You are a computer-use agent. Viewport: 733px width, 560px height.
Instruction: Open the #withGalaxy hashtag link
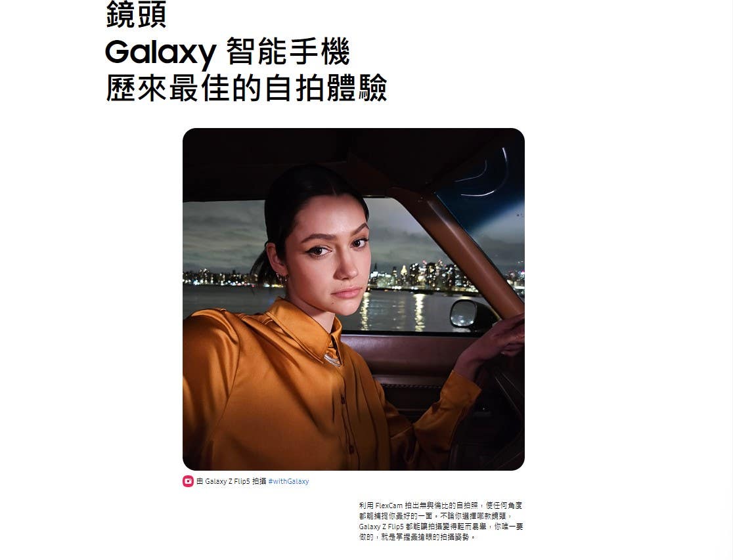[288, 481]
